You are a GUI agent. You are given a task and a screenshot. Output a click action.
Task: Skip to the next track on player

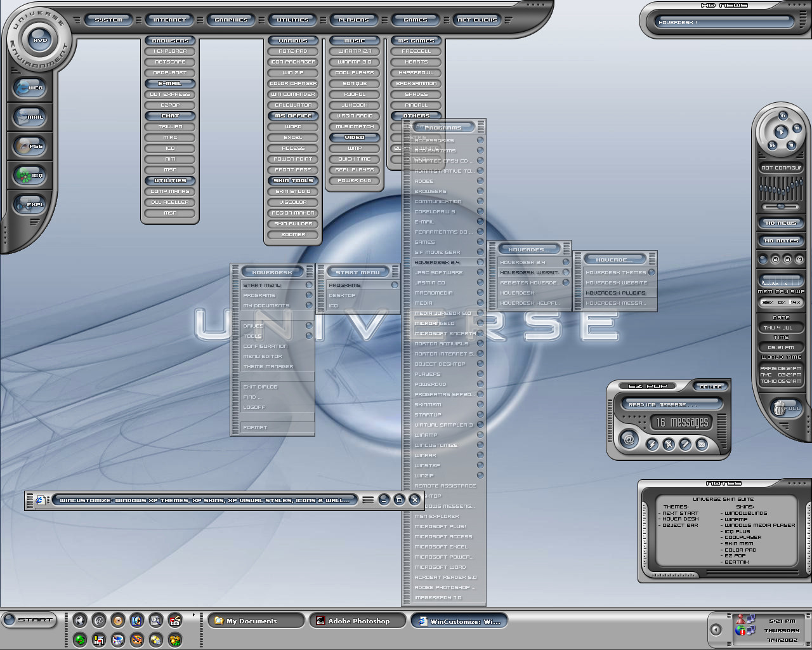(x=772, y=145)
